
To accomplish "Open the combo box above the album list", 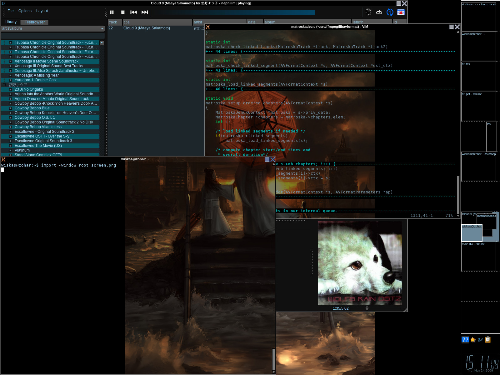I will tap(53, 29).
